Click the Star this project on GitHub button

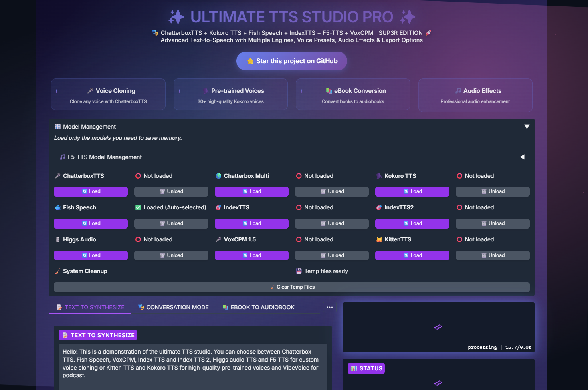click(x=292, y=61)
